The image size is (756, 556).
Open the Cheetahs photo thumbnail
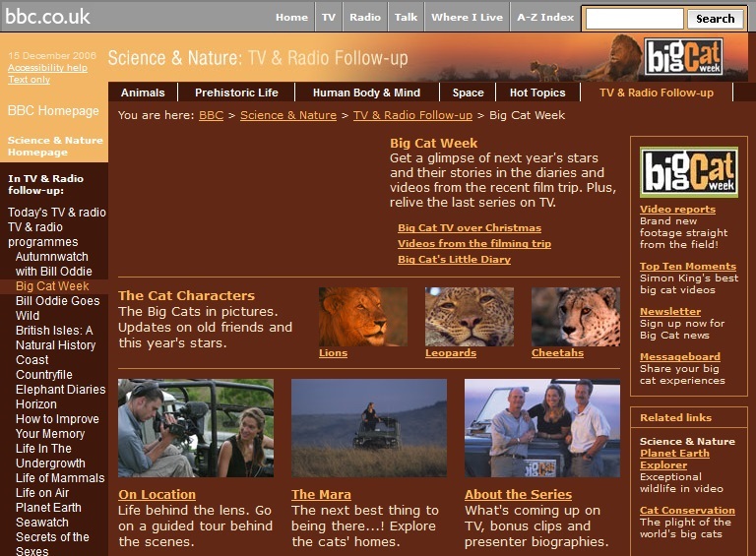(576, 317)
